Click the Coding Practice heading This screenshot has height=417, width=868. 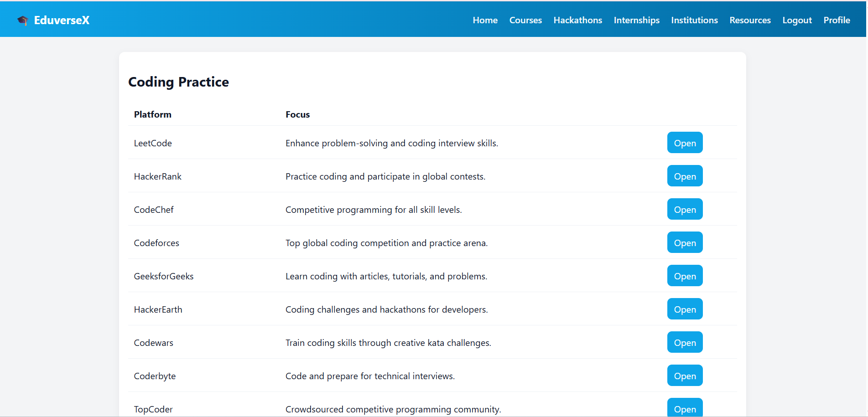click(178, 82)
